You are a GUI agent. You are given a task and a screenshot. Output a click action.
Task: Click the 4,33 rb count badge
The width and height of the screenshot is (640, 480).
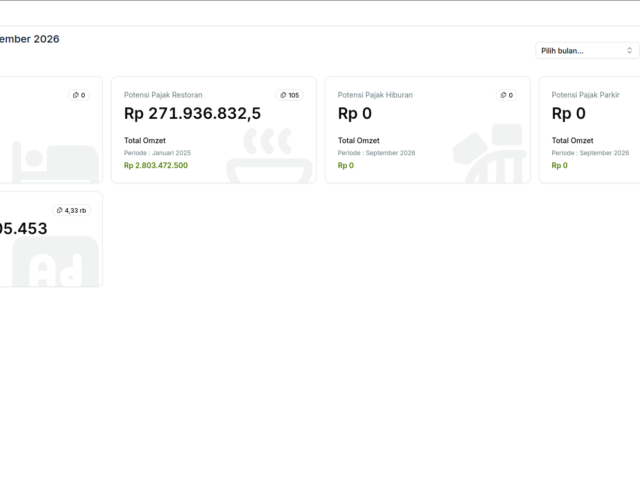pyautogui.click(x=71, y=210)
